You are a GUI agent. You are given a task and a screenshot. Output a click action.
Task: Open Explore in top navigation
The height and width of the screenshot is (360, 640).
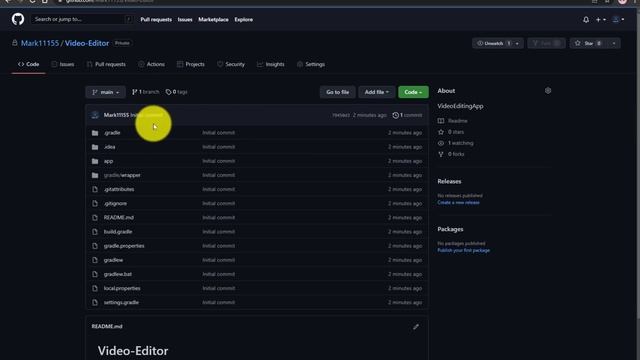(x=243, y=20)
